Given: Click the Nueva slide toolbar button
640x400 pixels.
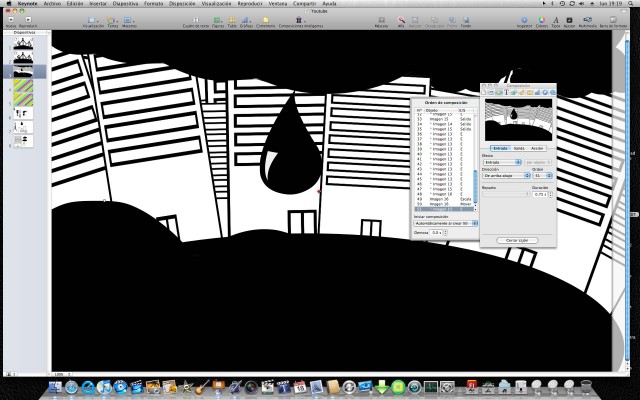Looking at the screenshot, I should click(x=11, y=20).
